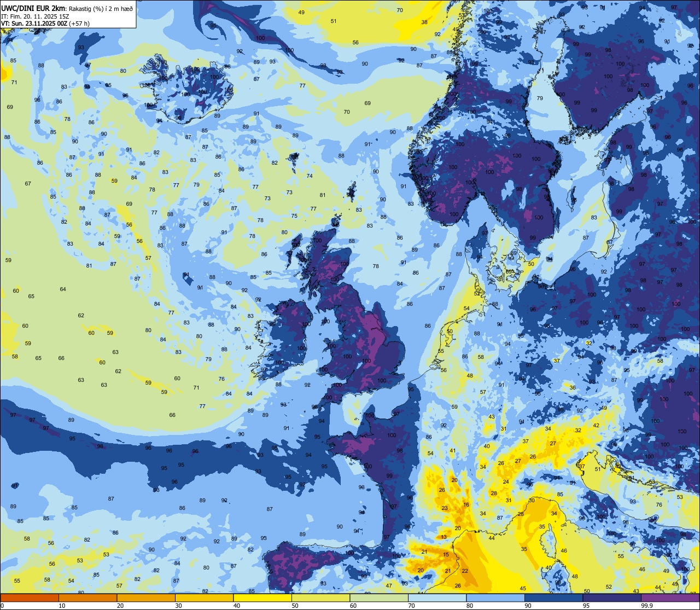
Task: Click the "VT: Sun. 23.11.2025 00Z" valid time
Action: click(x=34, y=24)
